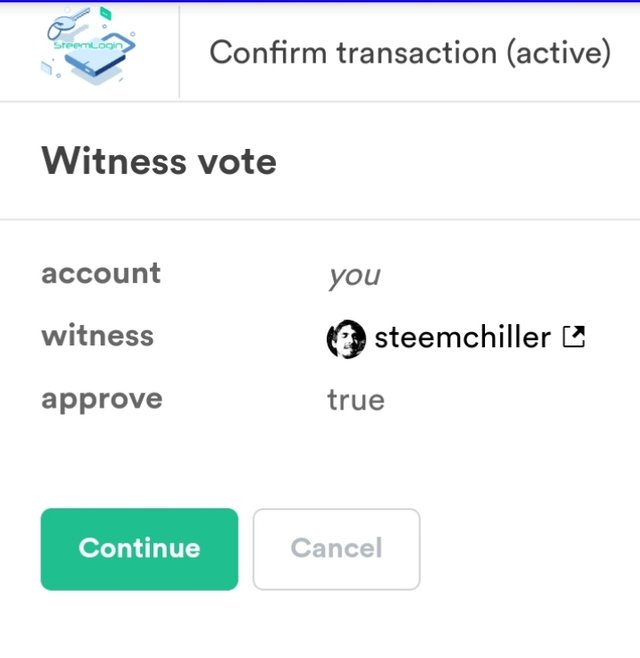Open steemchiller's profile via external link icon
Image resolution: width=640 pixels, height=658 pixels.
pos(574,337)
